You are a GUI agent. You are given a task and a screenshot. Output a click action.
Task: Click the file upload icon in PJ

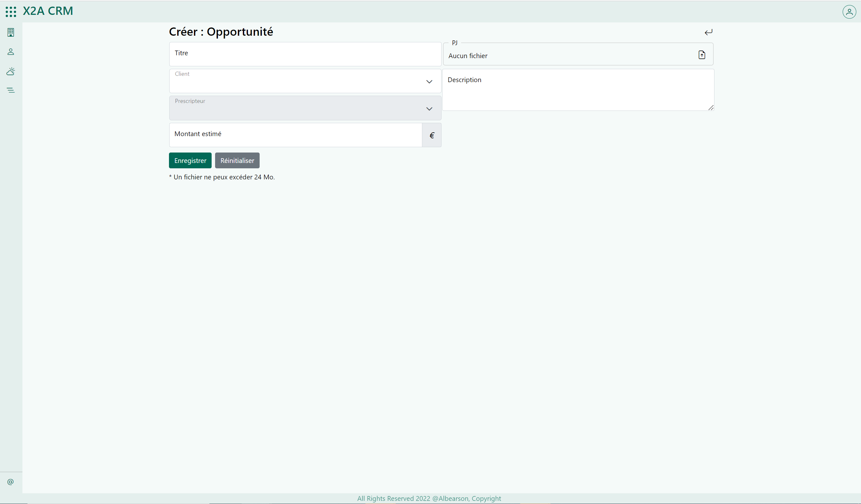pos(702,55)
